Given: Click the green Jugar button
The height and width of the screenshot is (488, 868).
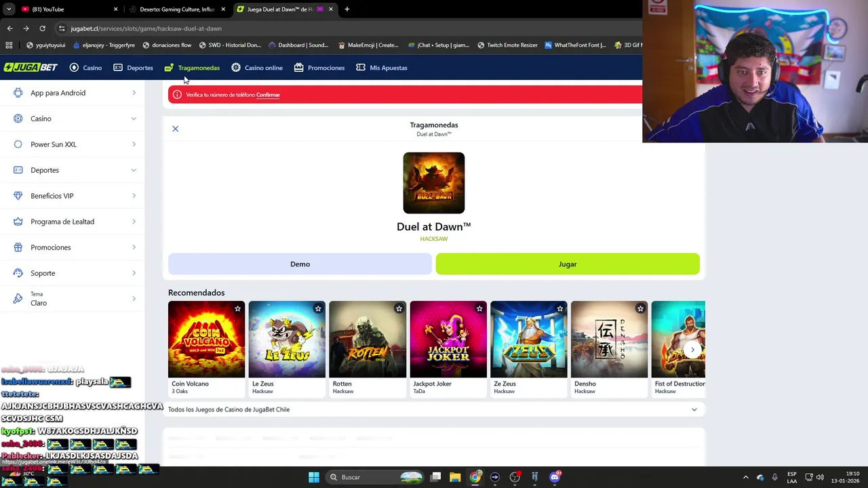Looking at the screenshot, I should pyautogui.click(x=568, y=264).
